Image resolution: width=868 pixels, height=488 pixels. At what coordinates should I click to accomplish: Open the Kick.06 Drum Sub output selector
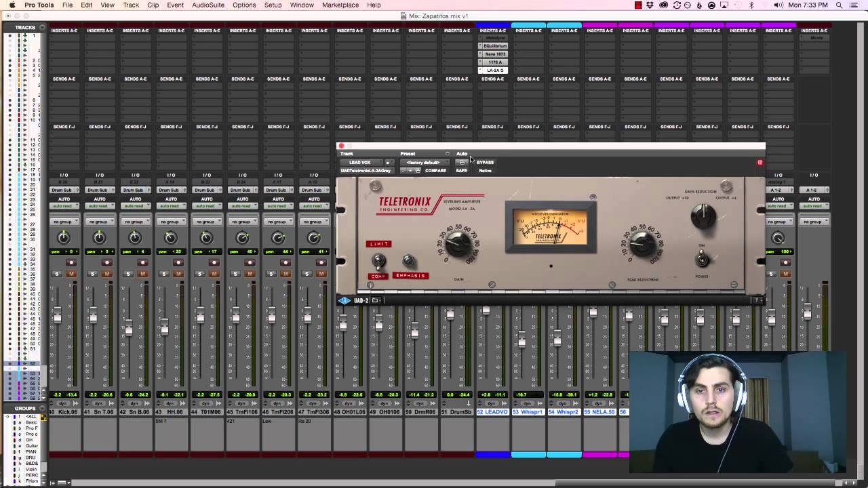(64, 190)
